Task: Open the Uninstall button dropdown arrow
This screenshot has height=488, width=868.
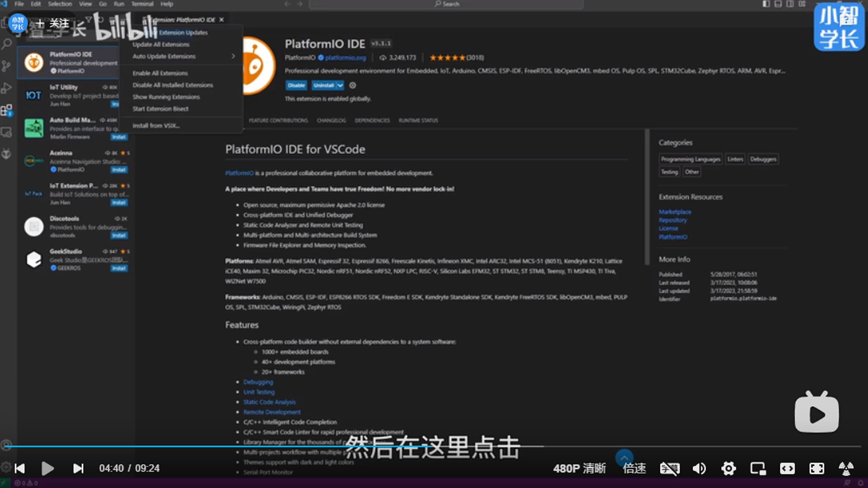Action: tap(340, 85)
